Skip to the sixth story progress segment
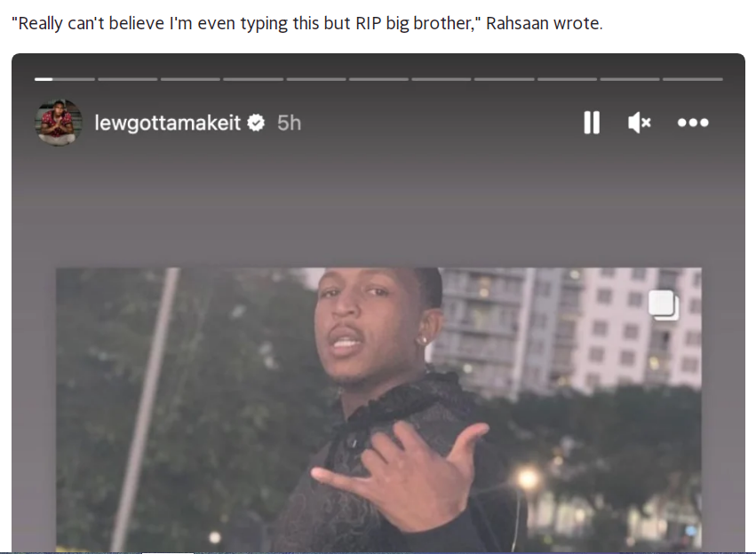The width and height of the screenshot is (756, 554). pyautogui.click(x=379, y=79)
